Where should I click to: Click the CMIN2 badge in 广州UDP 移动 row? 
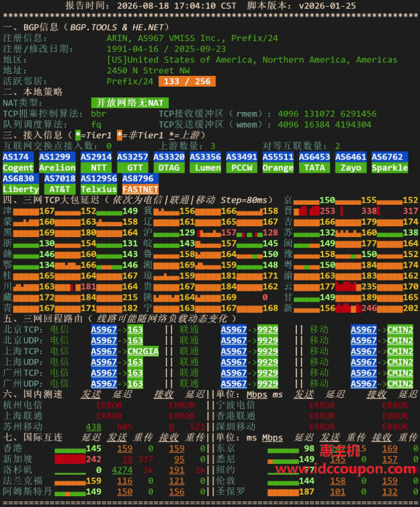401,383
